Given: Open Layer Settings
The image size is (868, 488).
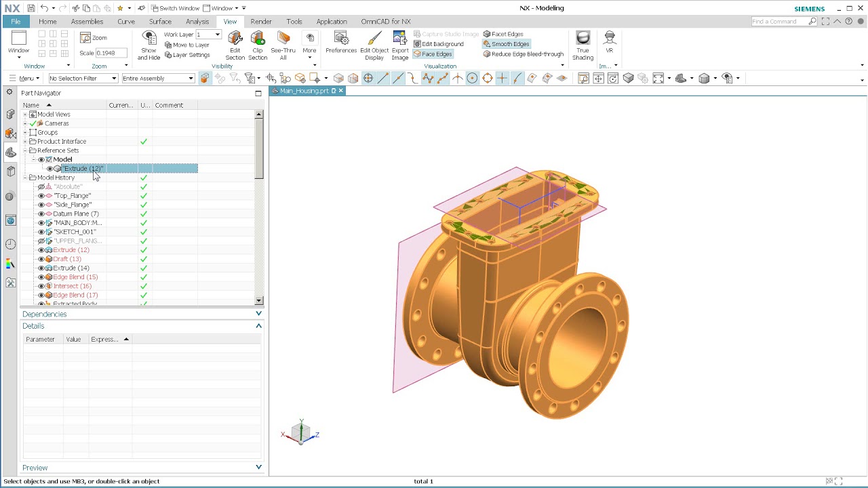Looking at the screenshot, I should (187, 55).
